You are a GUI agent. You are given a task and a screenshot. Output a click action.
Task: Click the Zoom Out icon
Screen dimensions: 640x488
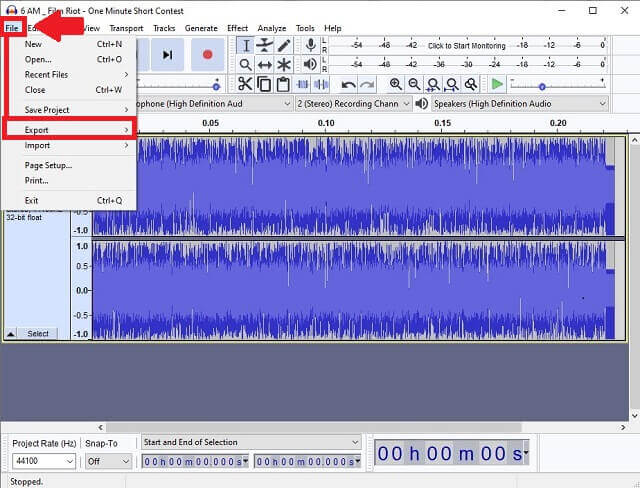[x=414, y=84]
